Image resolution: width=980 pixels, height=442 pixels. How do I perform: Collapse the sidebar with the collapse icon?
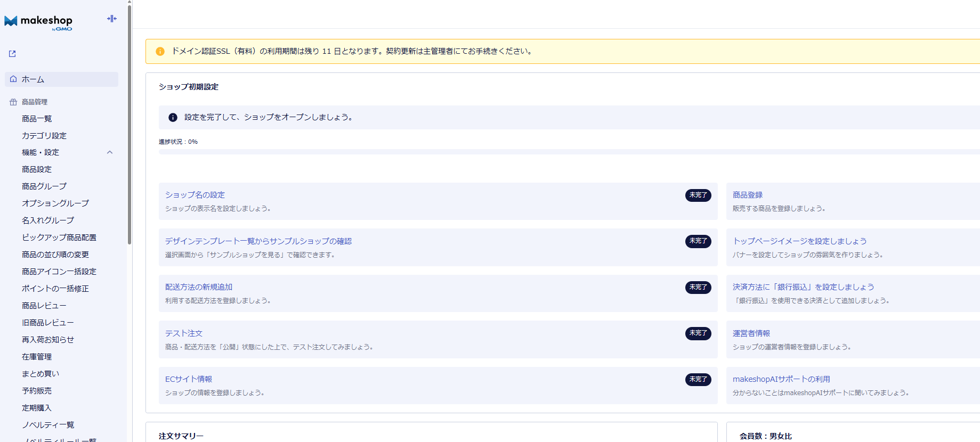(112, 19)
